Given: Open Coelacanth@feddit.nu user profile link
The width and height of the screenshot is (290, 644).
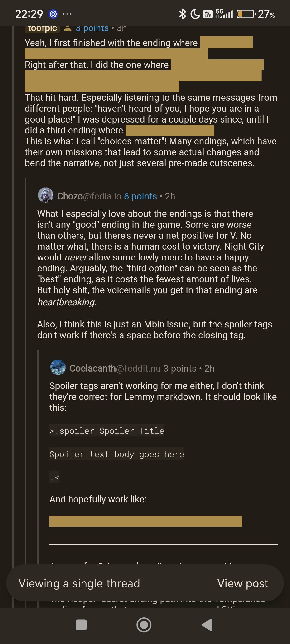Looking at the screenshot, I should (x=115, y=368).
